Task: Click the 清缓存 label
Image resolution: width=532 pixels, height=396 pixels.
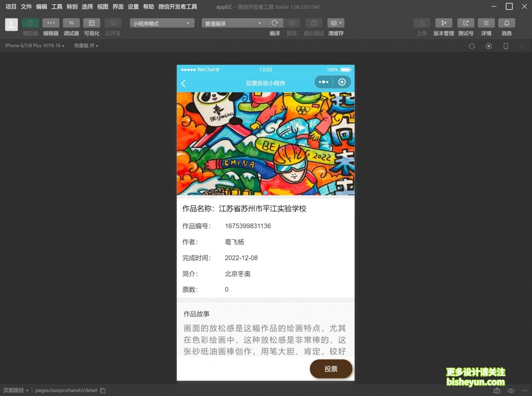Action: click(336, 33)
